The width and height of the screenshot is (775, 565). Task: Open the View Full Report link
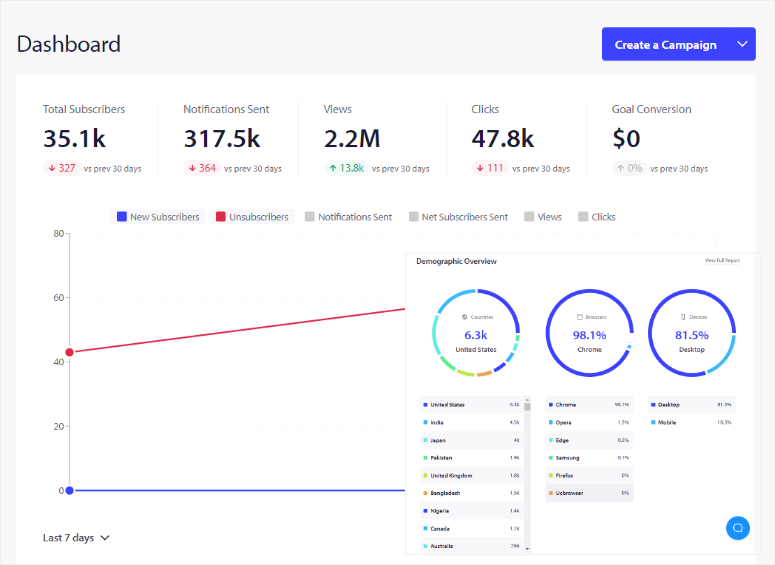[x=722, y=261]
